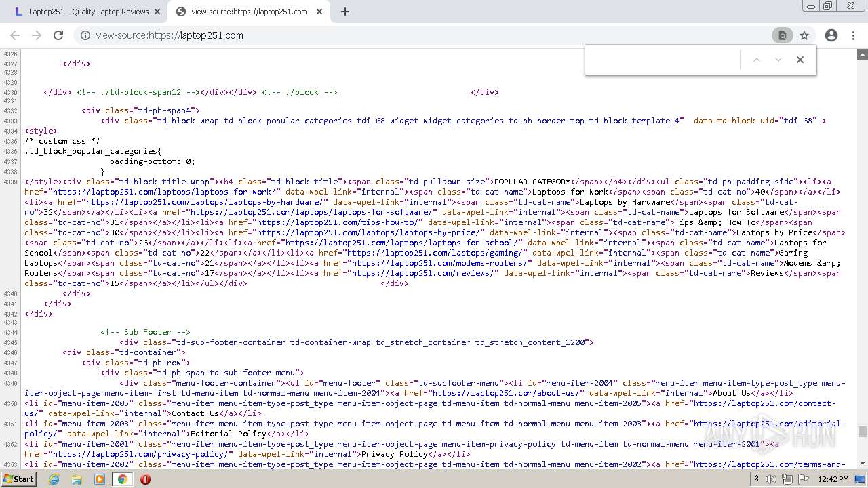Select the view-source:https://laptop251.com tab
This screenshot has width=868, height=488.
[x=248, y=12]
